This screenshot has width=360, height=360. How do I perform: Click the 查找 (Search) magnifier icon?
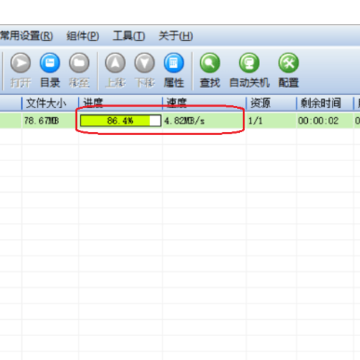point(210,63)
